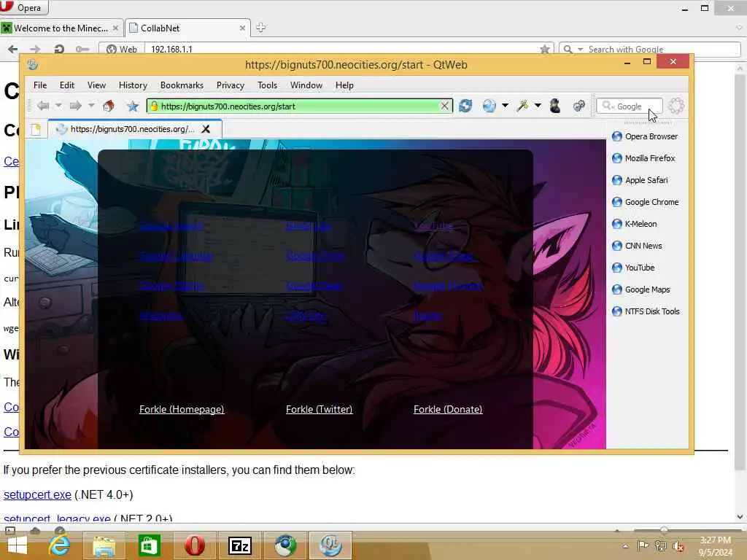The width and height of the screenshot is (747, 560).
Task: Open Opera search engine dropdown arrow
Action: (580, 49)
